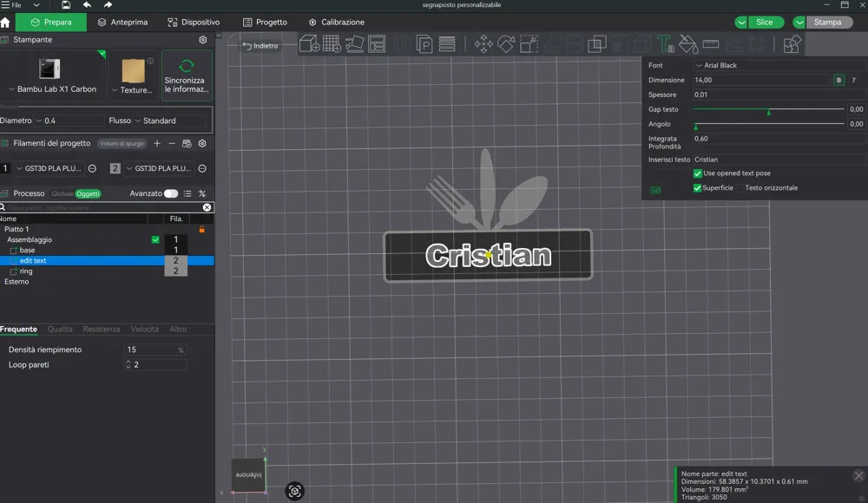Open the File menu dropdown arrow
This screenshot has height=503, width=868.
pyautogui.click(x=36, y=5)
